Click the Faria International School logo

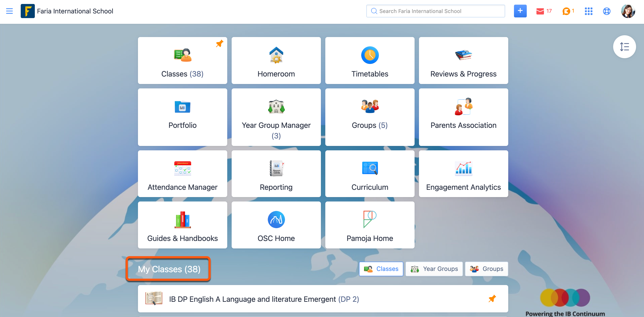coord(28,11)
